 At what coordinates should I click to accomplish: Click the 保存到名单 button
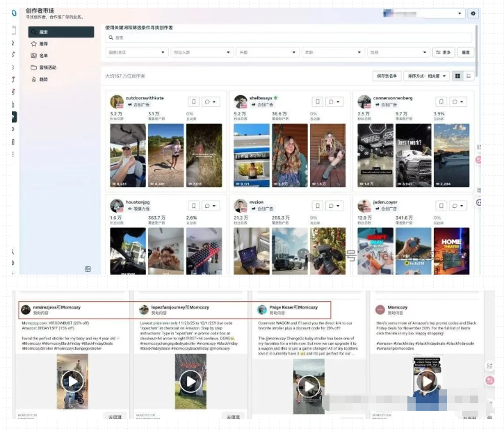tap(387, 75)
